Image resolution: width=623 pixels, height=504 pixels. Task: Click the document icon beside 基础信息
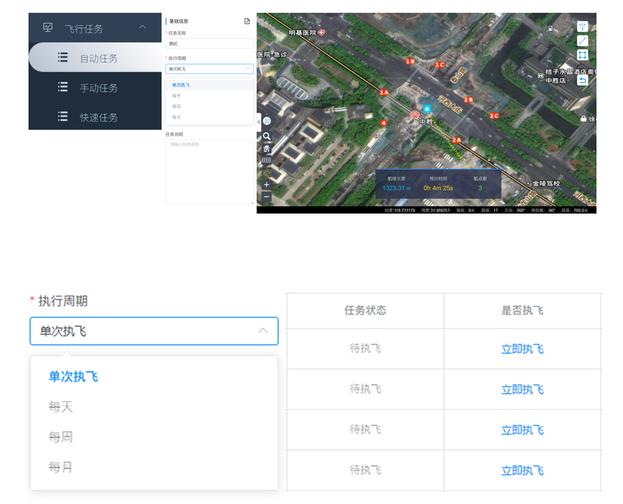click(x=247, y=20)
